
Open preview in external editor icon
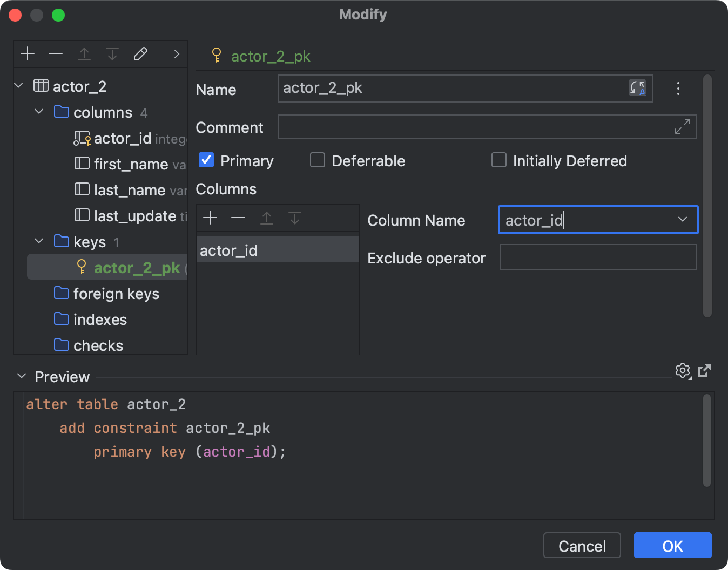(704, 371)
